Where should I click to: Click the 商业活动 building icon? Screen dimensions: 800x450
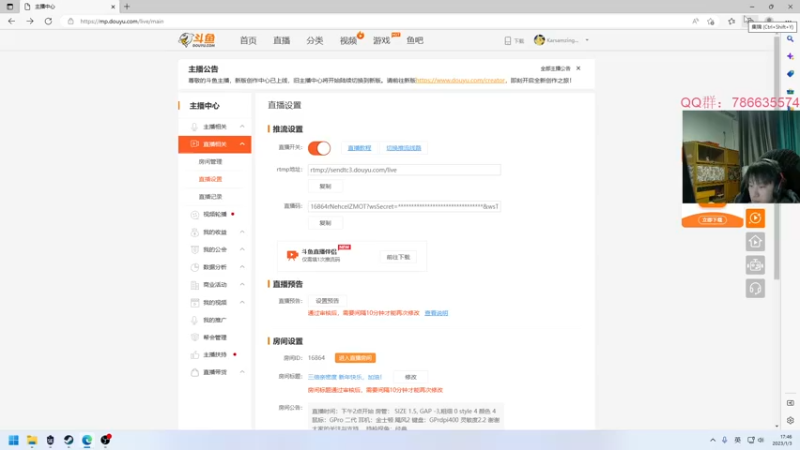coord(194,285)
